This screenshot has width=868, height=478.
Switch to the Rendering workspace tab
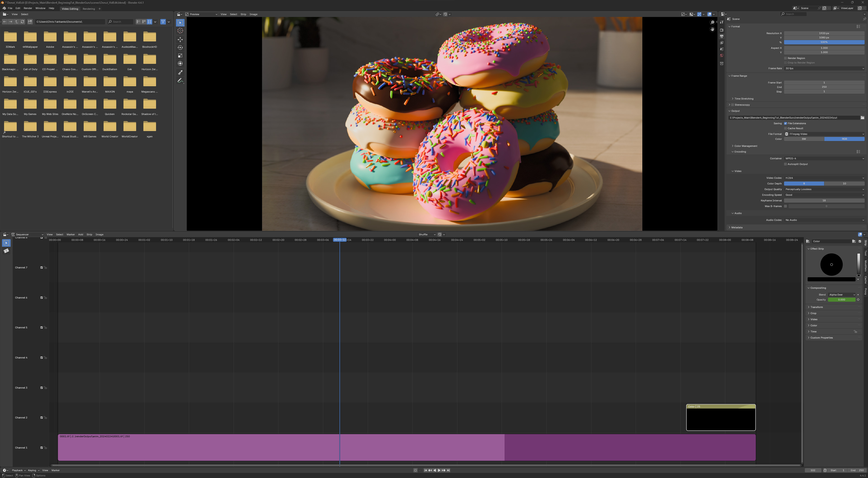click(x=89, y=9)
